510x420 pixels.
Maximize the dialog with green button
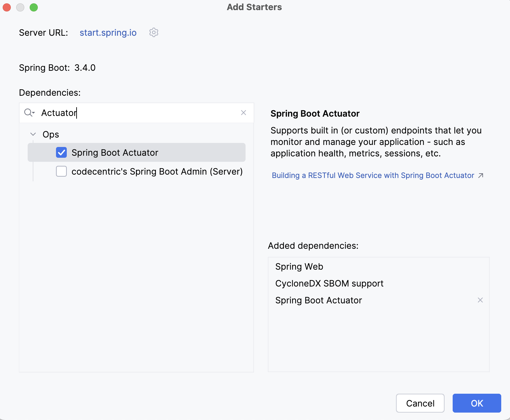(x=34, y=7)
